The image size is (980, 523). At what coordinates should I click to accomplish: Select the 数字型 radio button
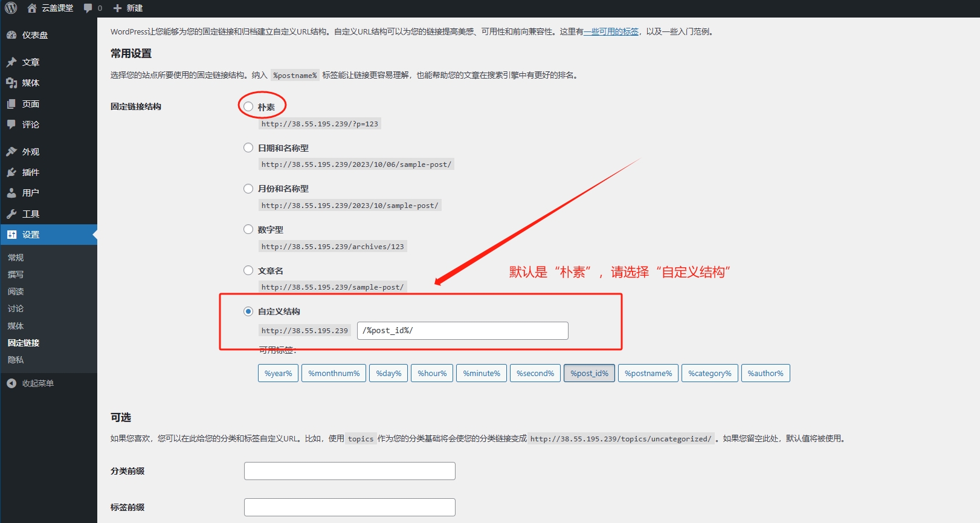(248, 229)
